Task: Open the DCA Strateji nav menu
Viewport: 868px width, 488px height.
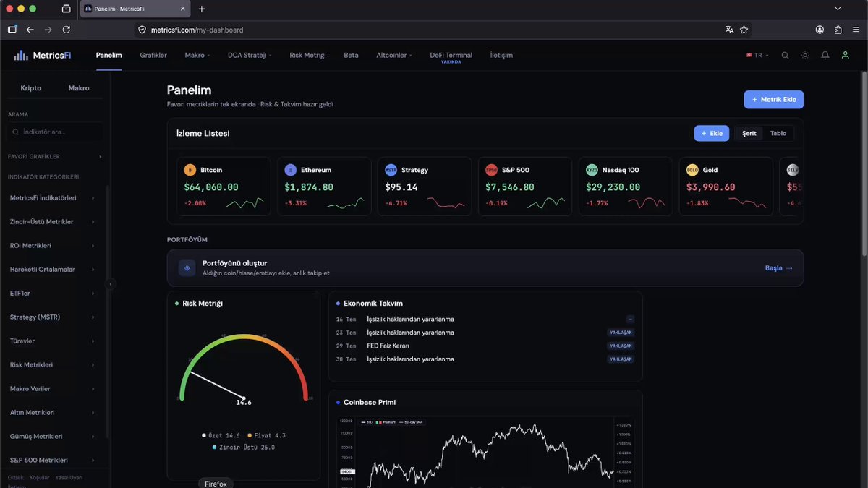Action: pyautogui.click(x=250, y=55)
